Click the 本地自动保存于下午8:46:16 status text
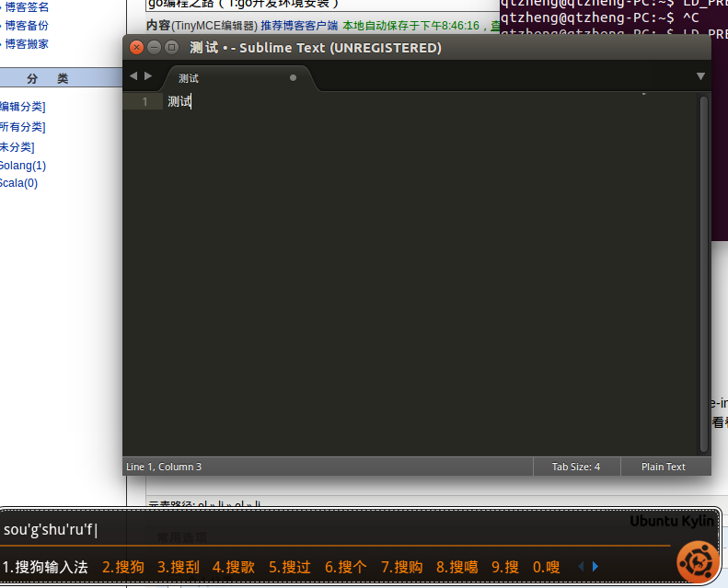The height and width of the screenshot is (588, 728). 410,26
